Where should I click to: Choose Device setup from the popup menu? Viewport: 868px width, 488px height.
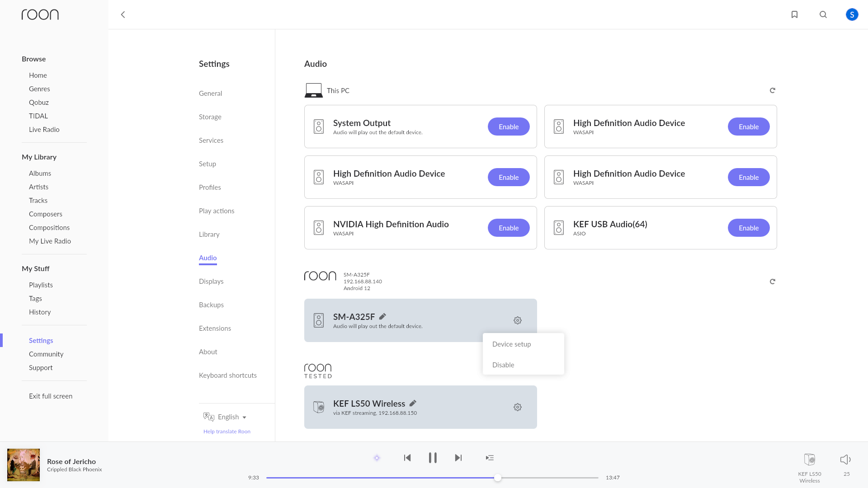[x=523, y=344]
